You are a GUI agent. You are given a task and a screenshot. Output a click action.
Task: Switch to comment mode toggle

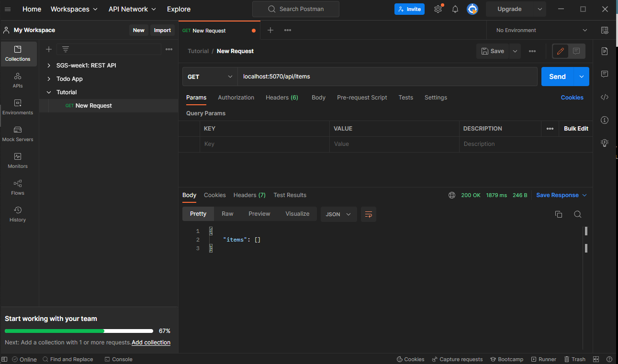(x=576, y=51)
